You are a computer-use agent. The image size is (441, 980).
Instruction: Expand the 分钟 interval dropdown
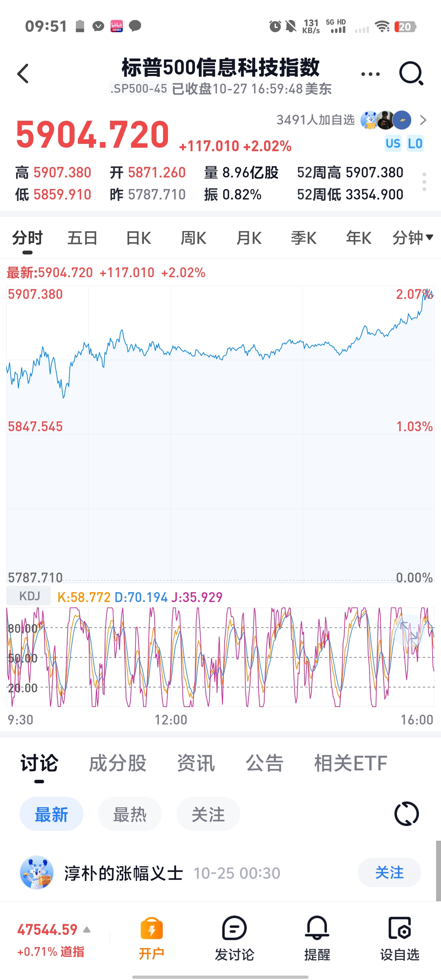tap(412, 238)
